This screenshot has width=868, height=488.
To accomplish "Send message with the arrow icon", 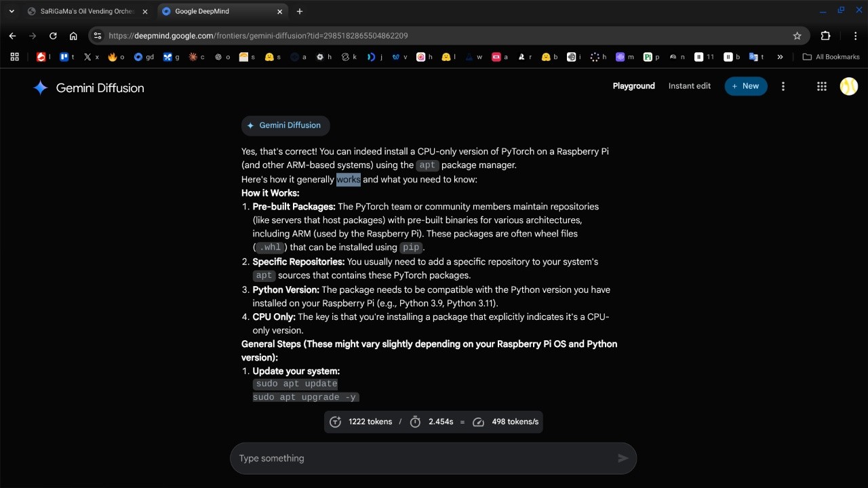I will (x=623, y=458).
